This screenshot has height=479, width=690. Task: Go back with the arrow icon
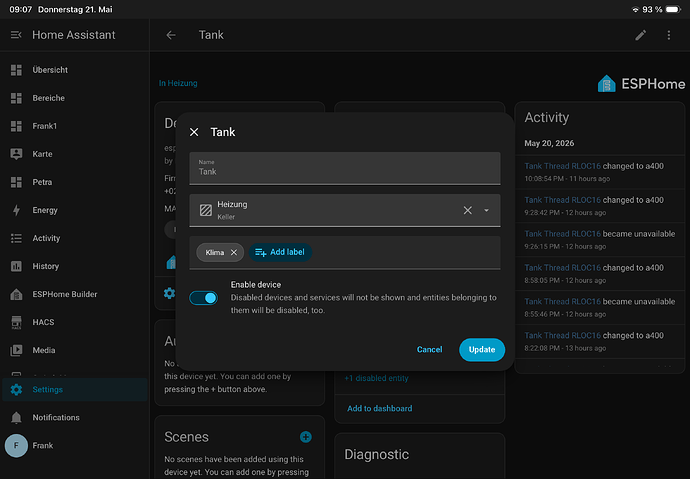(171, 35)
